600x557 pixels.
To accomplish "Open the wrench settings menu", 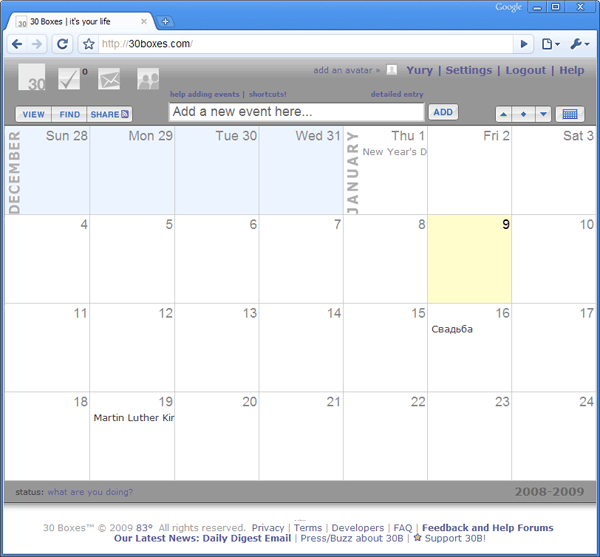I will (x=580, y=44).
